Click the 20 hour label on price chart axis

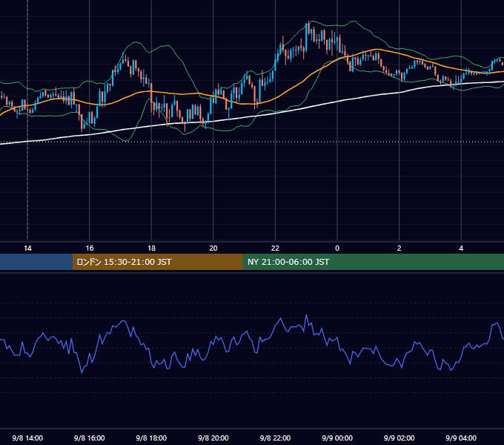(x=213, y=248)
